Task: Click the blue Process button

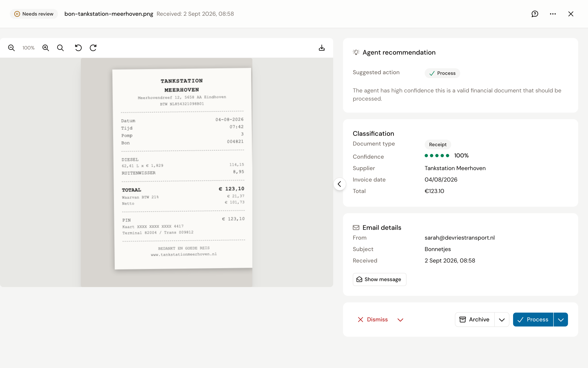Action: point(533,319)
